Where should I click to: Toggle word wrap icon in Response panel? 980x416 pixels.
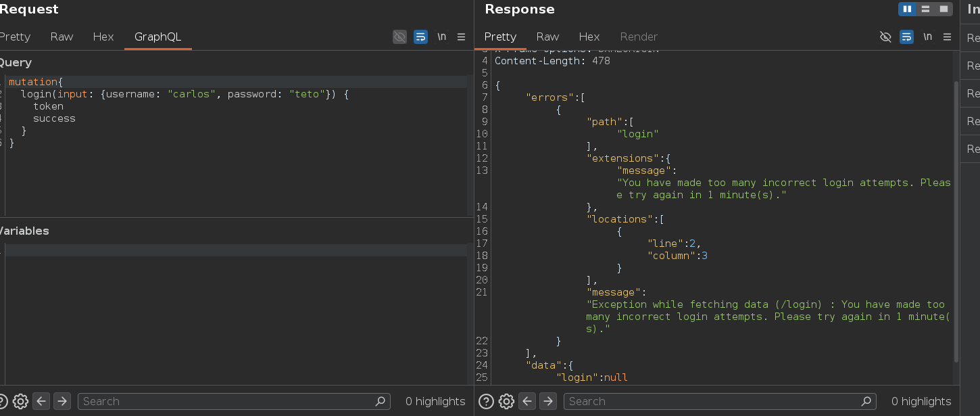tap(907, 37)
